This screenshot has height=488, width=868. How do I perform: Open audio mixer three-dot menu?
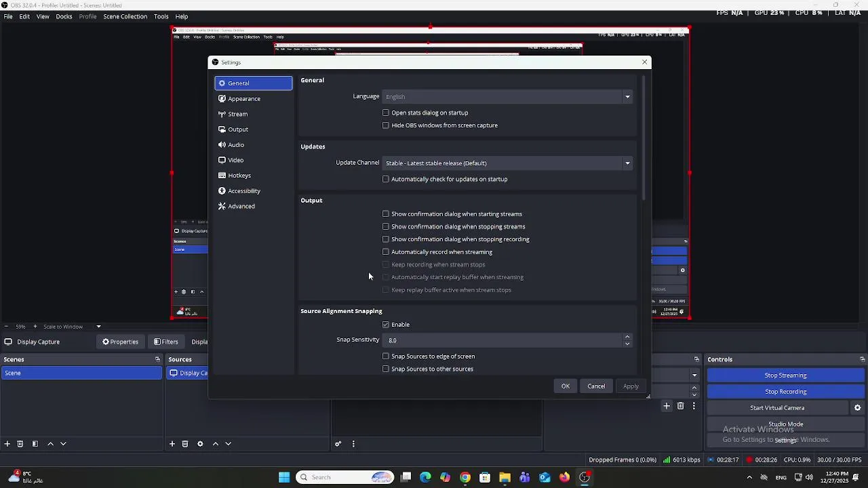[353, 444]
